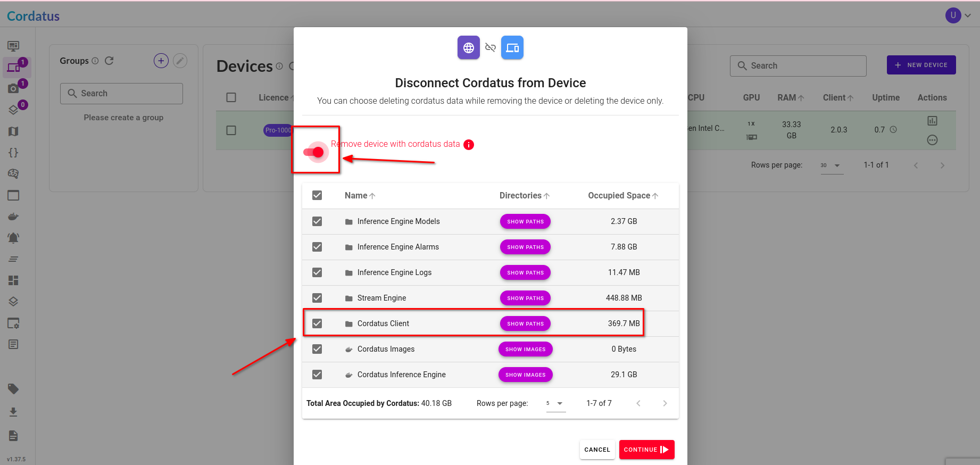Uncheck Cordatus Client checkbox
This screenshot has height=465, width=980.
pyautogui.click(x=317, y=323)
